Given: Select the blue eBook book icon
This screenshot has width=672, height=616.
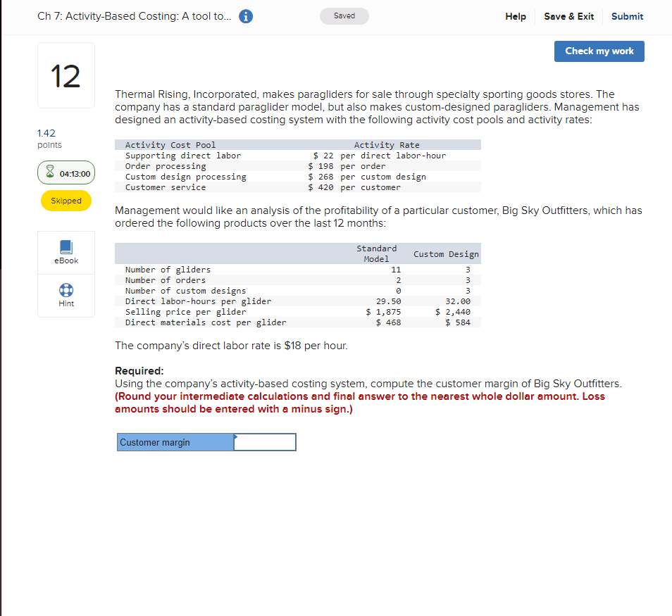Looking at the screenshot, I should [66, 247].
